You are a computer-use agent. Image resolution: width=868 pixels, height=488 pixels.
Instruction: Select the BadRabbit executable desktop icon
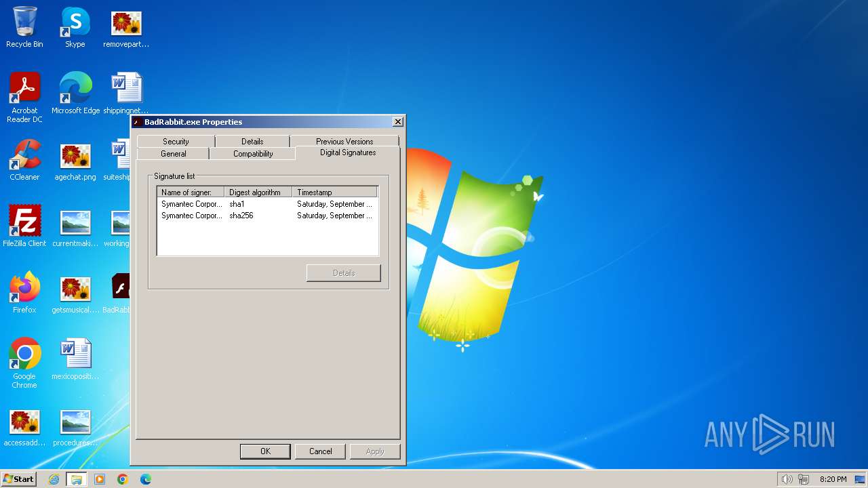click(x=121, y=293)
